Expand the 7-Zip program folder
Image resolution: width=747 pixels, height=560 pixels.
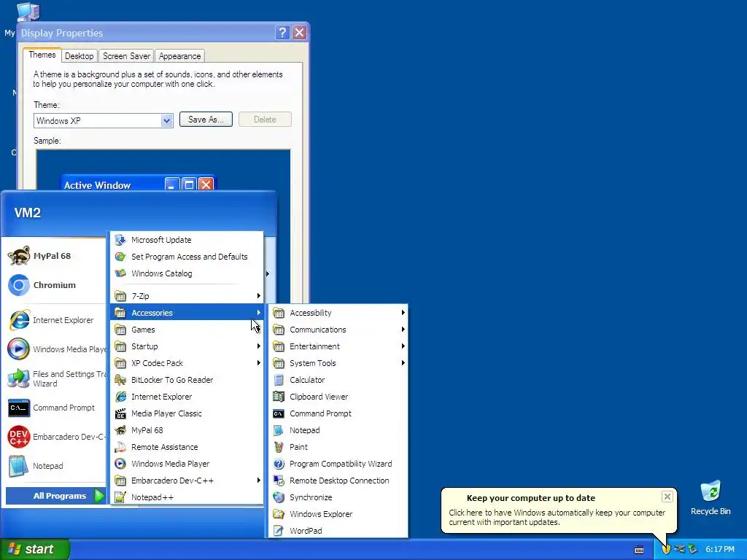tap(187, 296)
